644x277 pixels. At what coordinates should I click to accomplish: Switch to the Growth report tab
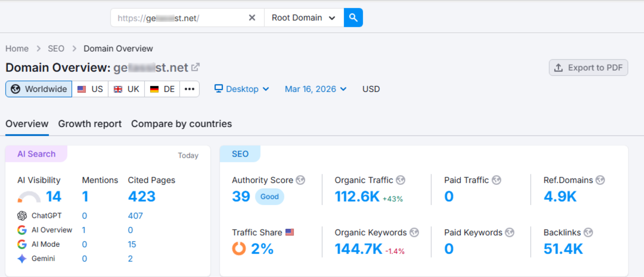pyautogui.click(x=90, y=124)
